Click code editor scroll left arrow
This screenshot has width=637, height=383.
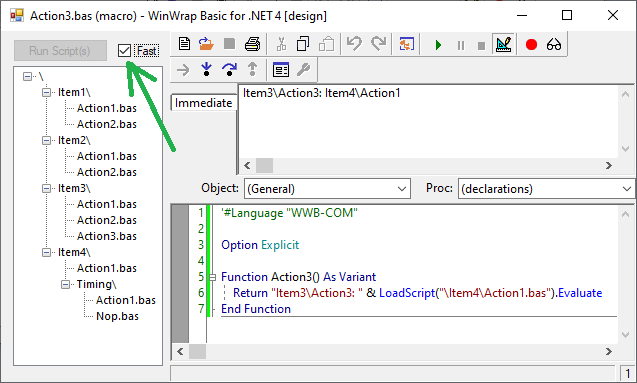tap(180, 351)
